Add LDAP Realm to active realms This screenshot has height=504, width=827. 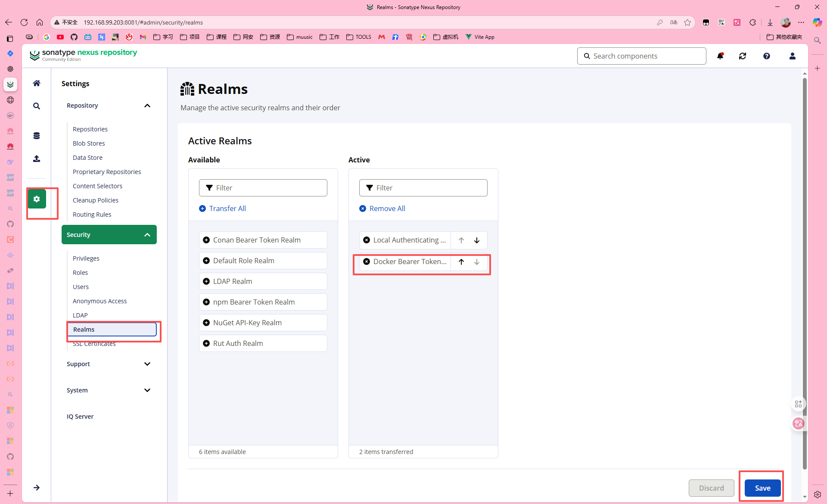click(x=206, y=281)
